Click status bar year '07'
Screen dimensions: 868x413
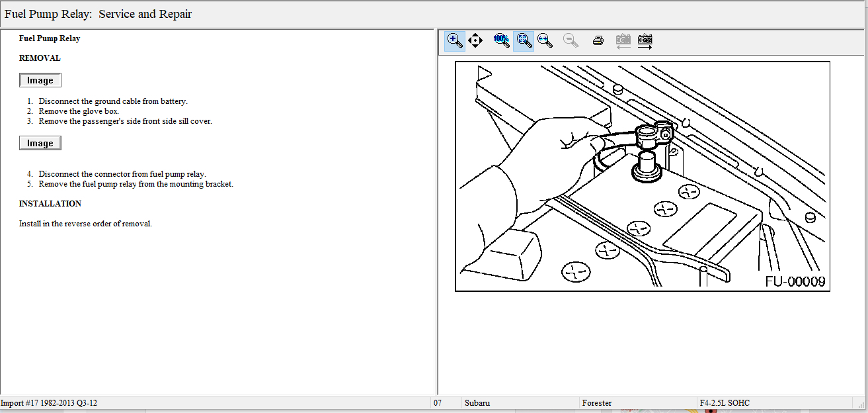[x=438, y=403]
